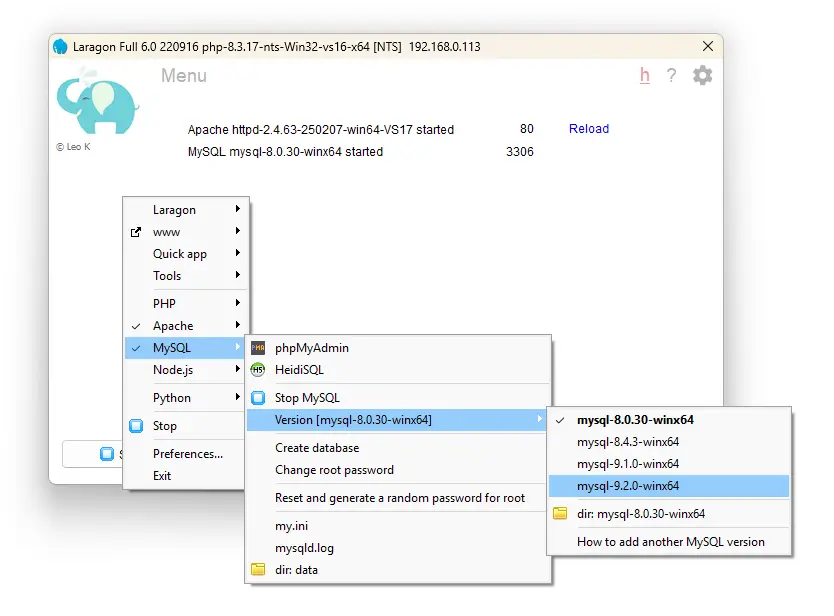
Task: Click the Laragon elephant logo
Action: click(98, 103)
